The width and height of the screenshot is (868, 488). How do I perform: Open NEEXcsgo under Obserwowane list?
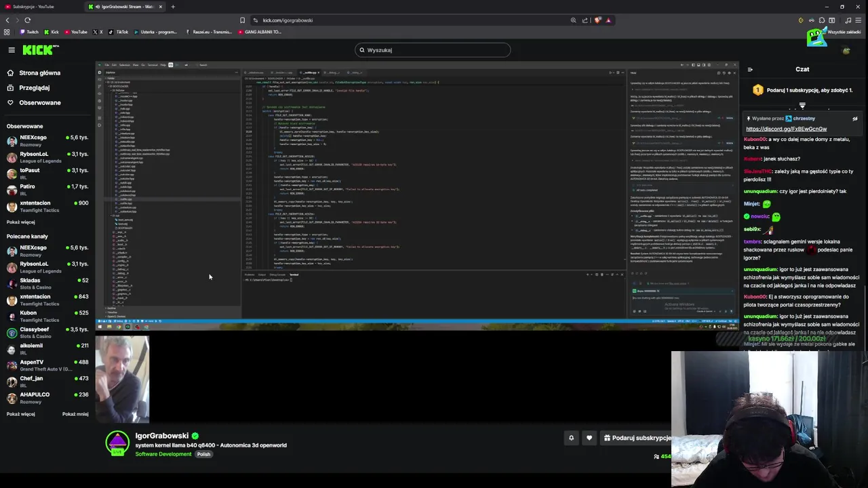pos(47,141)
